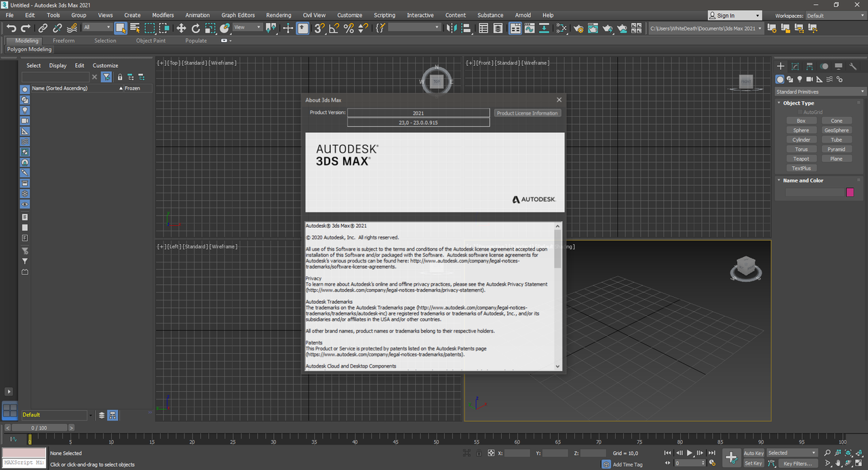The width and height of the screenshot is (868, 470).
Task: Play the animation
Action: [690, 452]
